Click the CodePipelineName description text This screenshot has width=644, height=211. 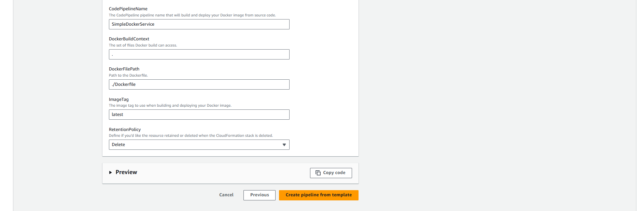(192, 15)
